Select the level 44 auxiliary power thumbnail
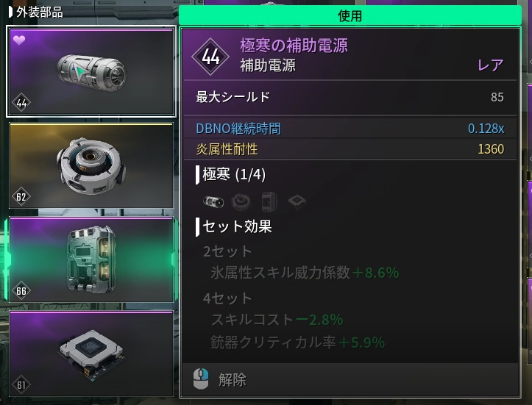This screenshot has width=532, height=405. 91,71
